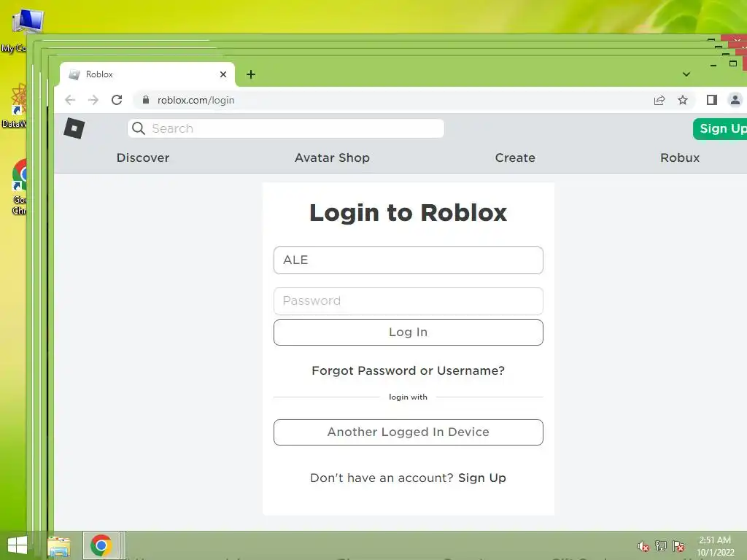The width and height of the screenshot is (747, 560).
Task: Open Chrome side panel icon
Action: point(712,100)
